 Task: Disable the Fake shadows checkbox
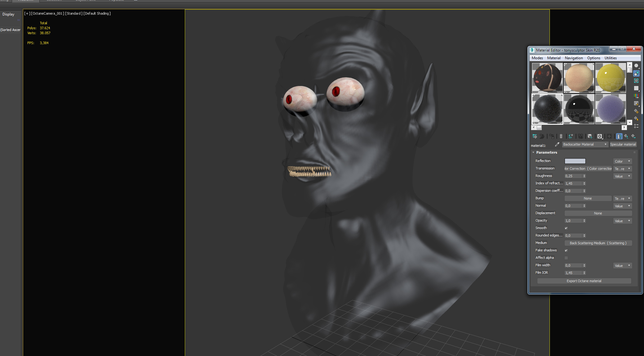point(566,250)
